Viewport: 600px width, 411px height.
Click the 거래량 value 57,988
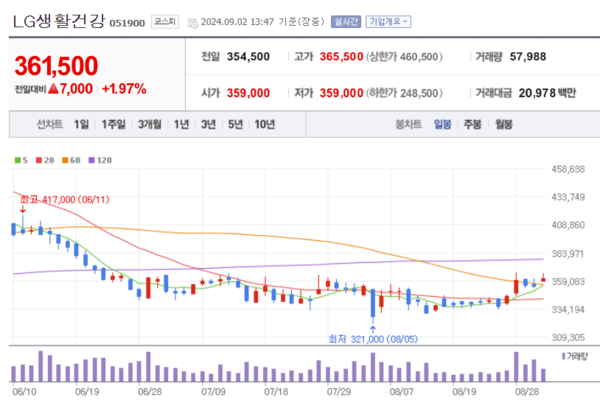[528, 57]
